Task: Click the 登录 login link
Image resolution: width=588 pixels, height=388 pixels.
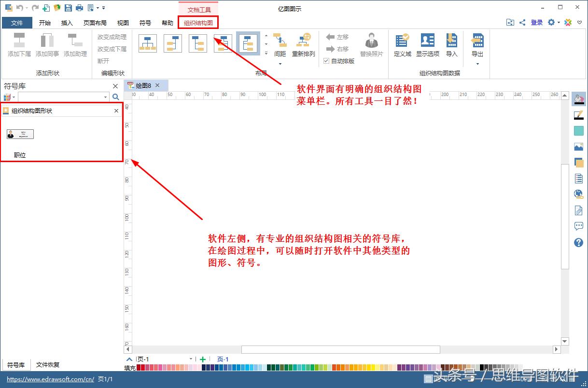Action: pyautogui.click(x=537, y=22)
